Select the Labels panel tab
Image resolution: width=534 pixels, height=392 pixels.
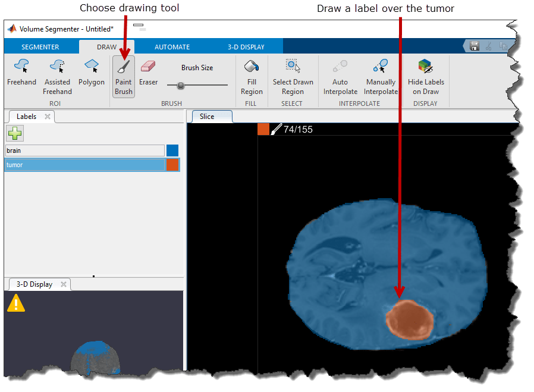pyautogui.click(x=26, y=117)
